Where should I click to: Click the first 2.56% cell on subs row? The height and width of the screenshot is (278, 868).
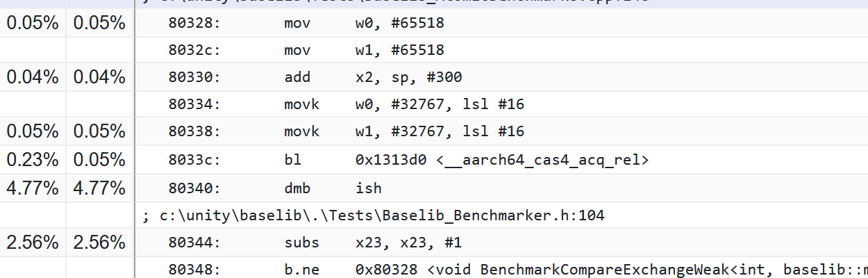(33, 243)
